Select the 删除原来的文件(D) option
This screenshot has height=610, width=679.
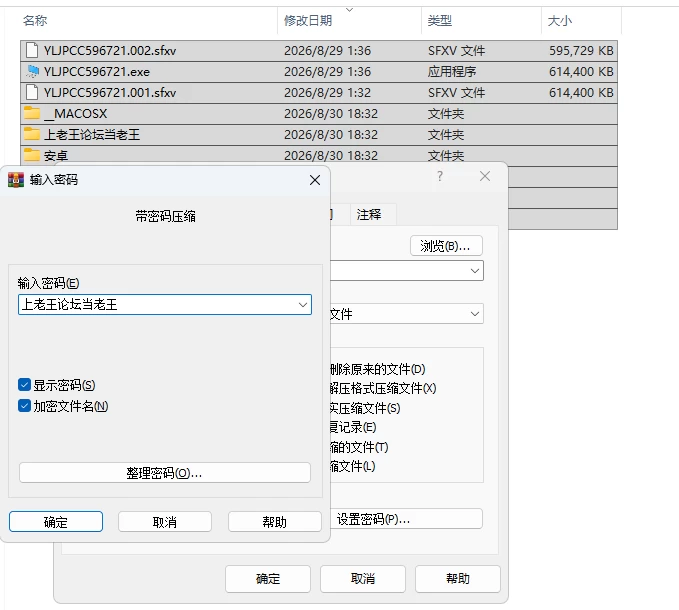(378, 369)
